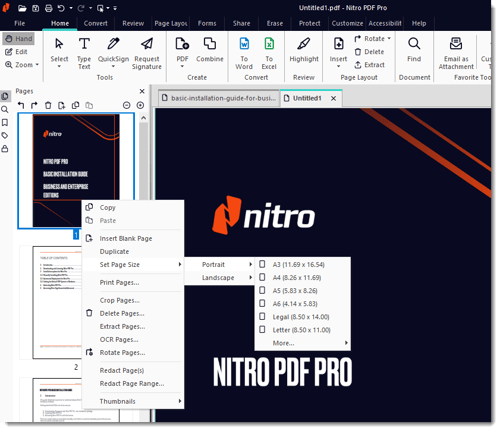Open the Search sidebar icon
This screenshot has width=500, height=431.
point(5,109)
